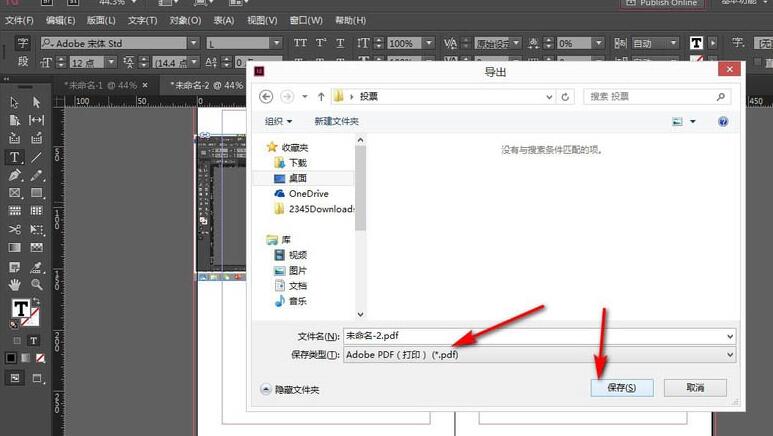This screenshot has height=436, width=773.
Task: Select the Content Placer tool
Action: point(36,138)
